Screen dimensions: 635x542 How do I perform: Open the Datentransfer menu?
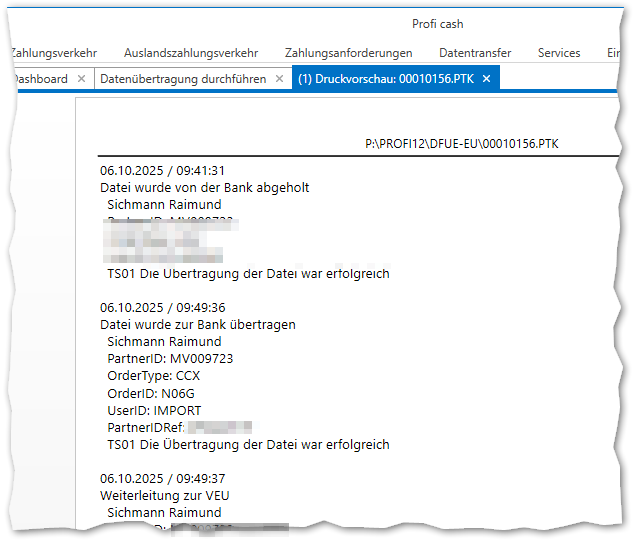tap(475, 53)
